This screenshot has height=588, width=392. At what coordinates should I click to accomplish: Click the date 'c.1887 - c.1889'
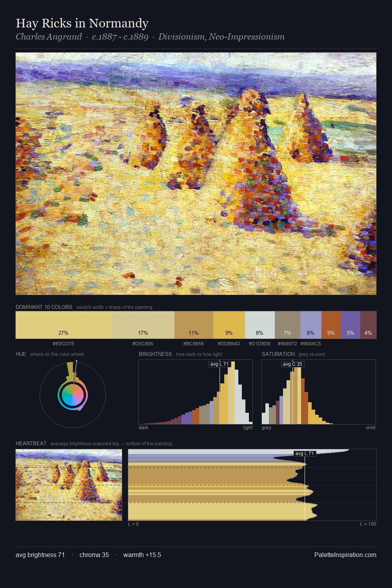point(120,37)
